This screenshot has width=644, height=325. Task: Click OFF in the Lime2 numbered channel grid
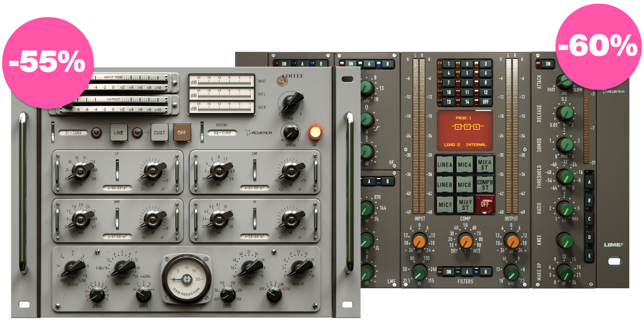pos(485,102)
